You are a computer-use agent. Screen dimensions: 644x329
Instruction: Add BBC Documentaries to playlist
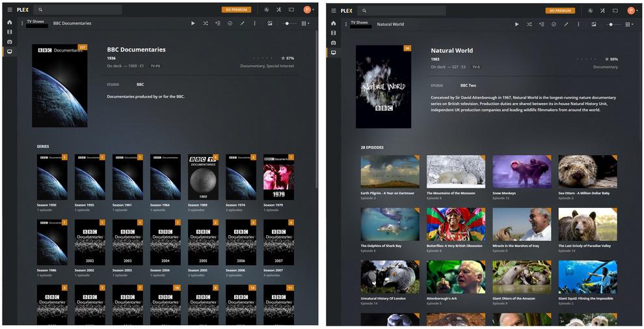point(218,23)
